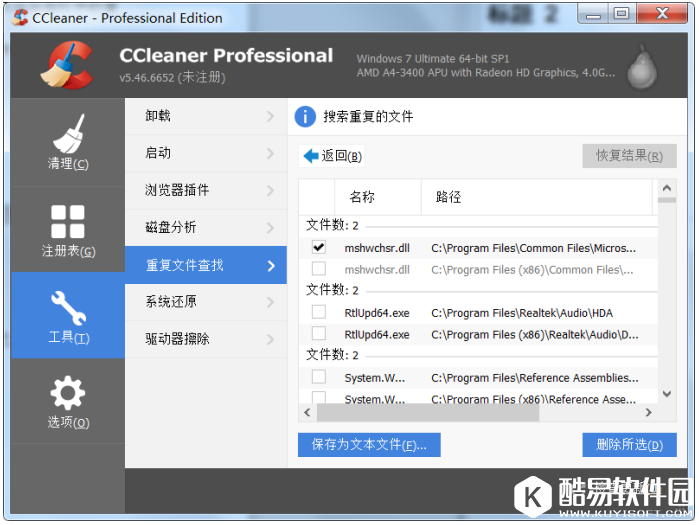Click the 保存为文本文件 button

(x=369, y=445)
